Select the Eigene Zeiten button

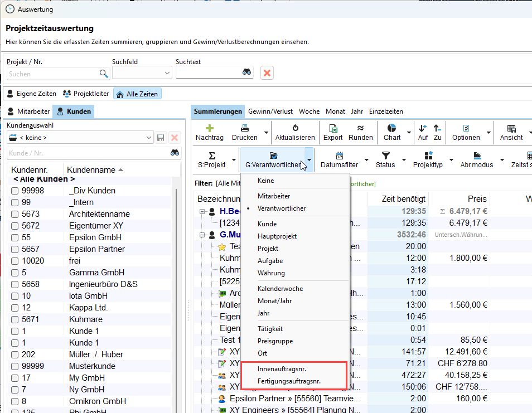click(x=32, y=94)
